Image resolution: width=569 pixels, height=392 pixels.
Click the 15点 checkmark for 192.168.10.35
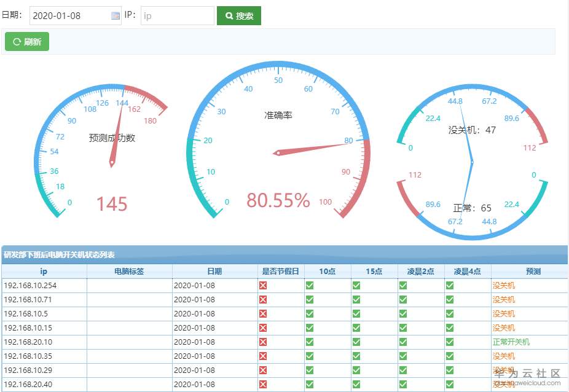356,356
